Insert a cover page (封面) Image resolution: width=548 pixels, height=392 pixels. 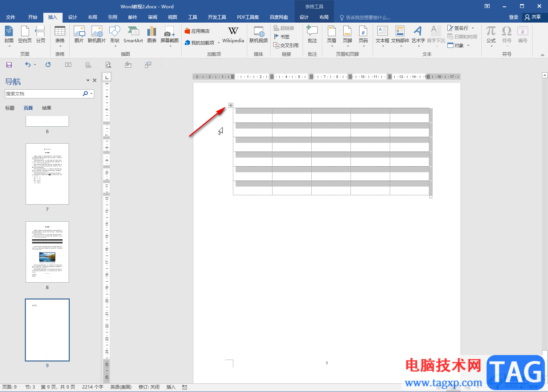click(x=9, y=36)
